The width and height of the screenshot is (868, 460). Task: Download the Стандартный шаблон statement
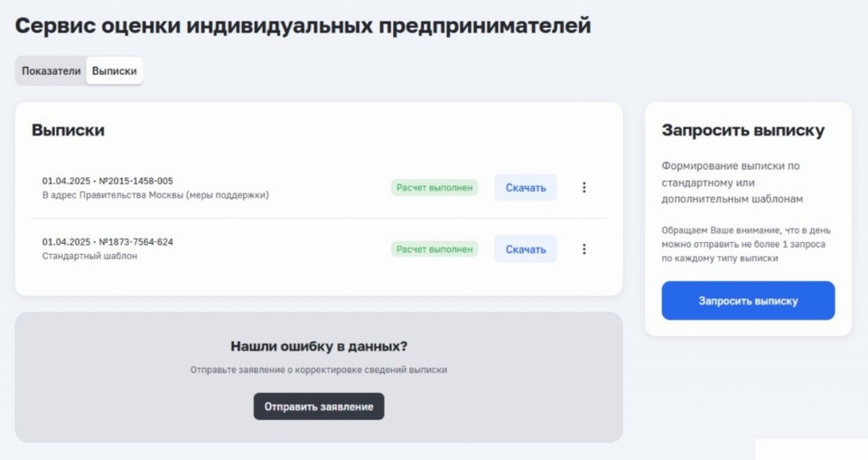(526, 249)
